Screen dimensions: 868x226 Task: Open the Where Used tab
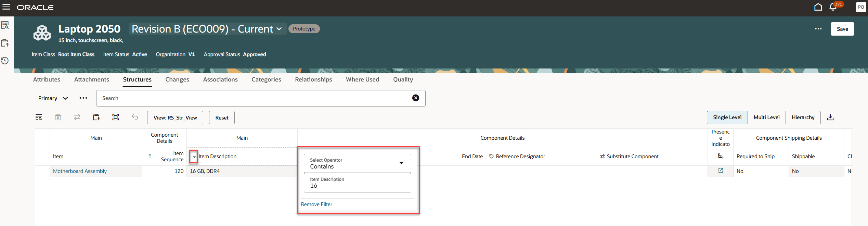click(x=362, y=79)
